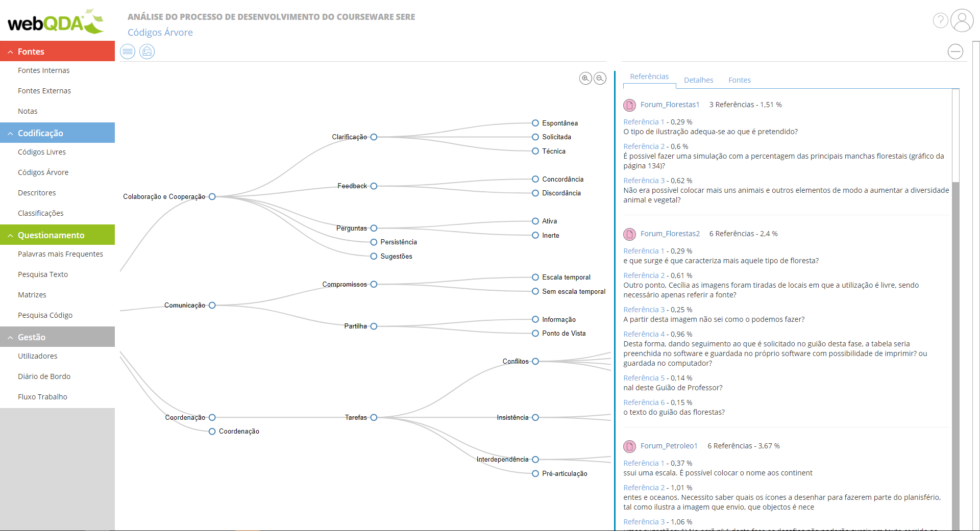This screenshot has width=980, height=531.
Task: Toggle the Comunicação node circle
Action: point(212,305)
